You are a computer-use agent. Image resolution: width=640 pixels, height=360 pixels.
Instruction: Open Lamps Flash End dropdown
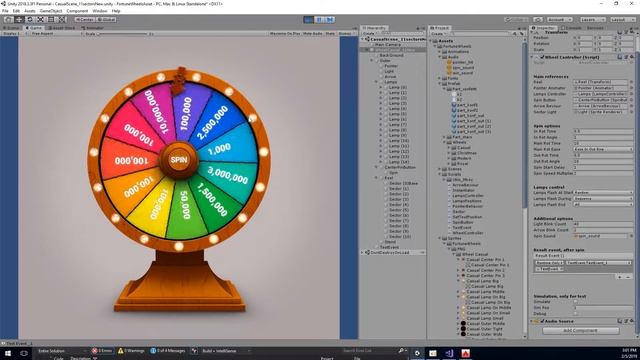point(603,204)
